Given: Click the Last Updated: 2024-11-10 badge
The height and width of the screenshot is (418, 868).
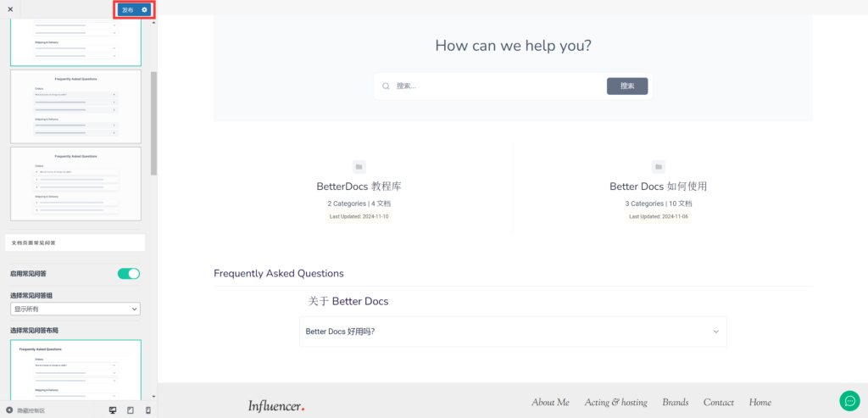Looking at the screenshot, I should 359,216.
